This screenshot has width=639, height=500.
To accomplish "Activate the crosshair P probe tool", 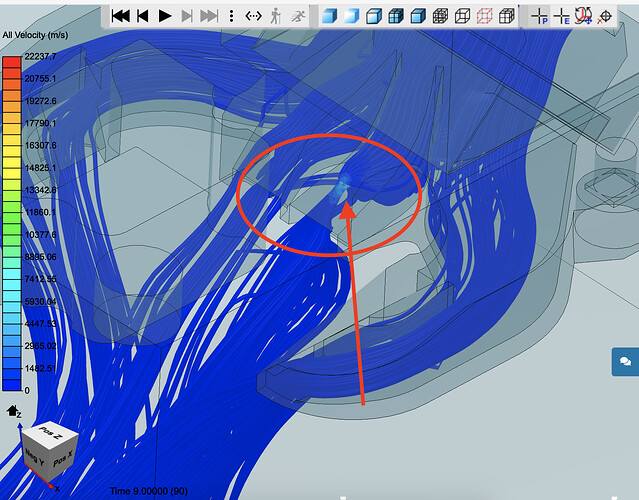I will pyautogui.click(x=540, y=16).
